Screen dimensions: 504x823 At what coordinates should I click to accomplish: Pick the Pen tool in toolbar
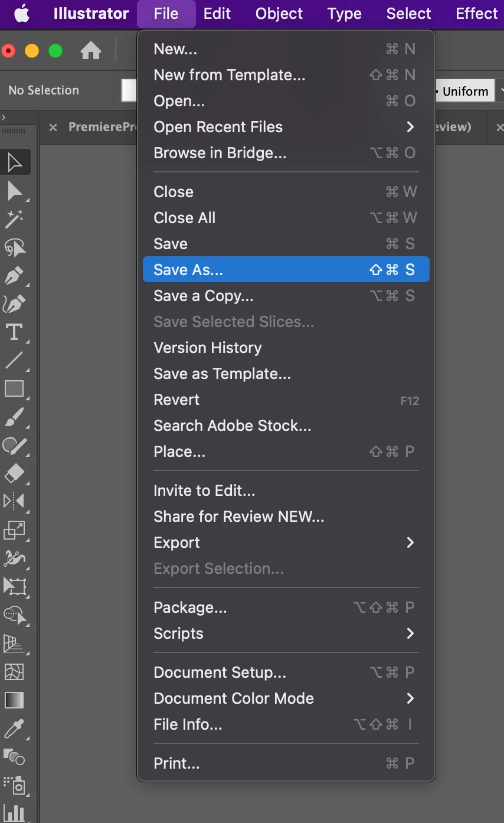click(x=14, y=276)
